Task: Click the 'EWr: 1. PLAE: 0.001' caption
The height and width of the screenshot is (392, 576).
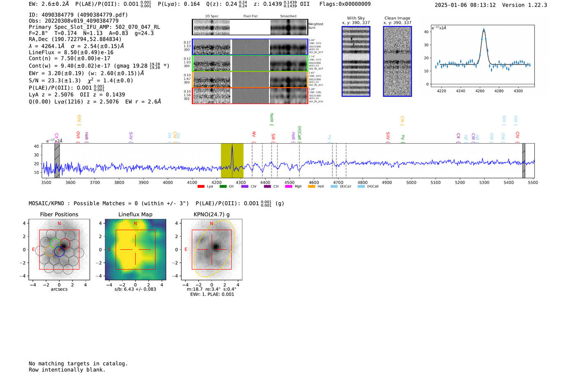Action: [x=212, y=294]
